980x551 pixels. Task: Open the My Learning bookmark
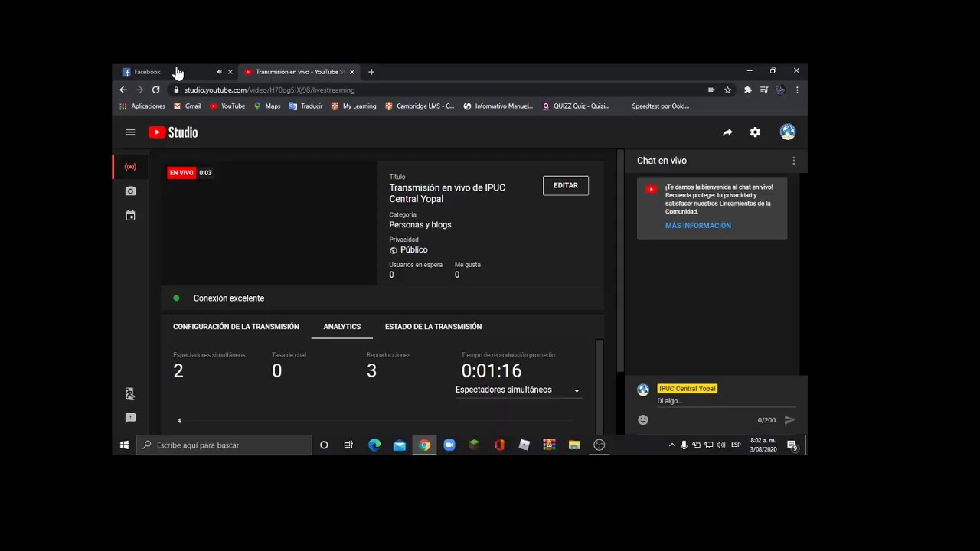click(354, 106)
